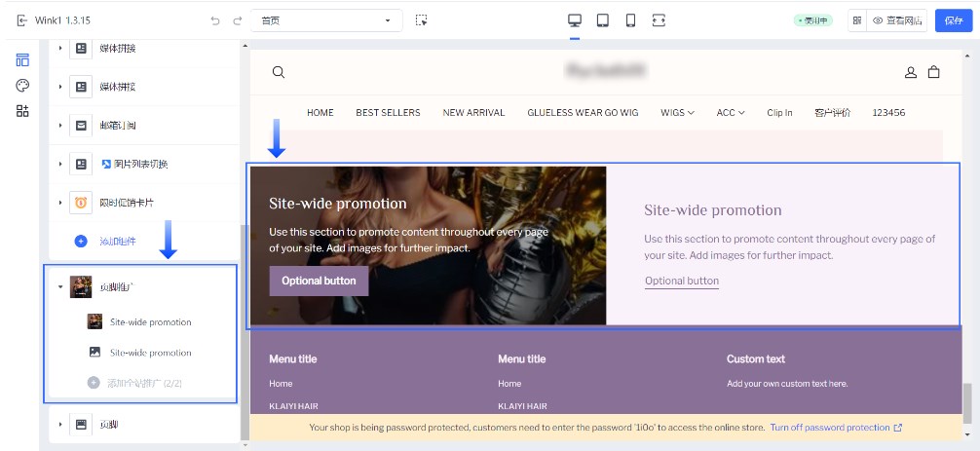980x451 pixels.
Task: Open the shopping bag cart icon
Action: 933,72
